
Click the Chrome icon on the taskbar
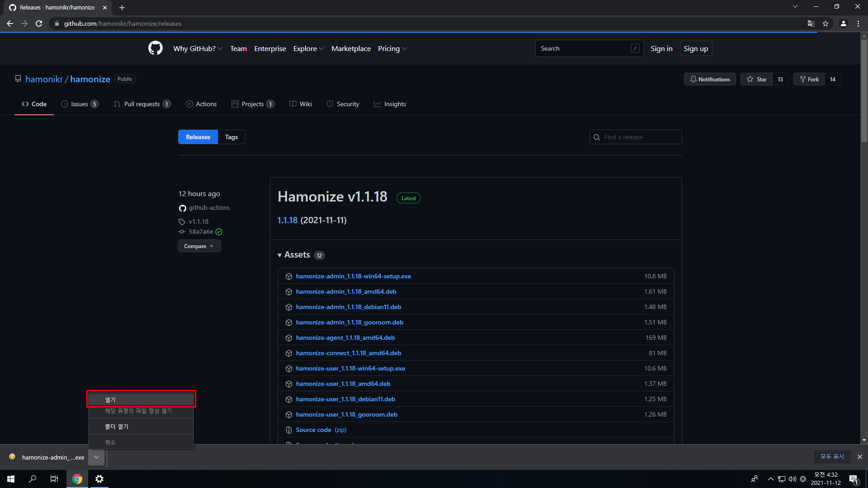click(77, 479)
